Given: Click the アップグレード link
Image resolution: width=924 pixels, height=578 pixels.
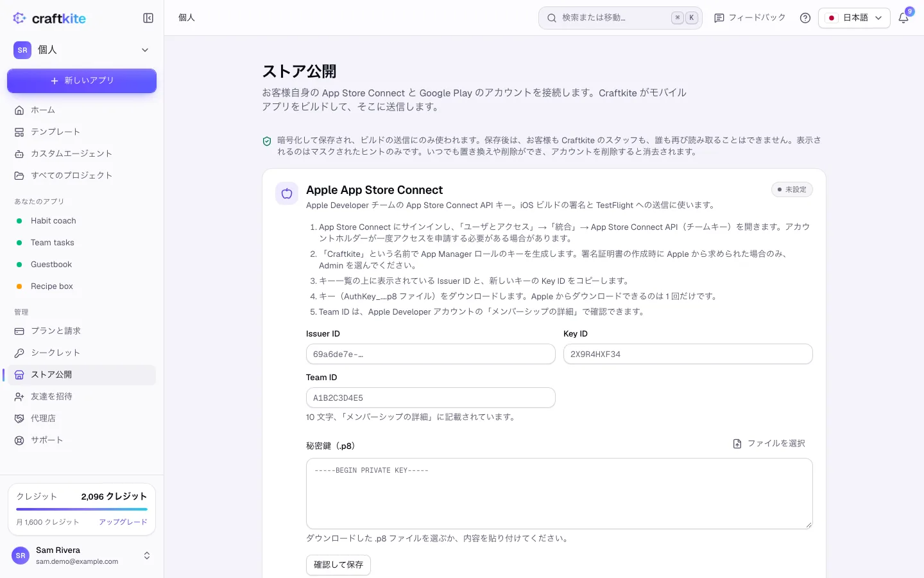Looking at the screenshot, I should [123, 522].
